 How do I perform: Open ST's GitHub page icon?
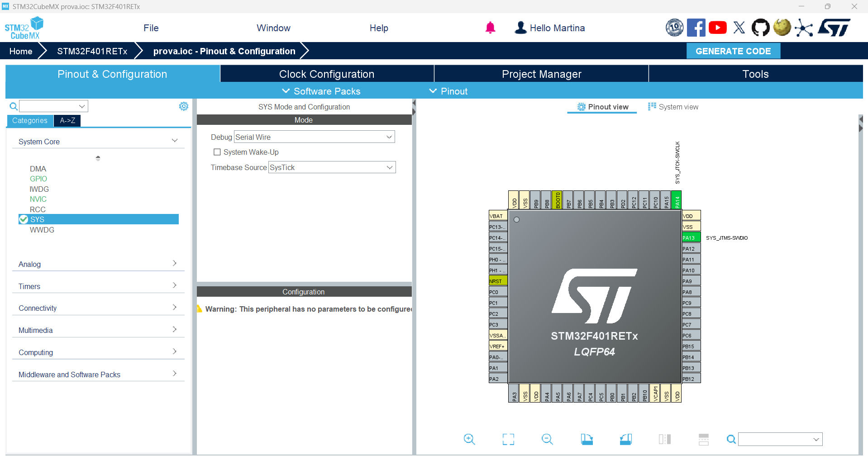(x=760, y=28)
